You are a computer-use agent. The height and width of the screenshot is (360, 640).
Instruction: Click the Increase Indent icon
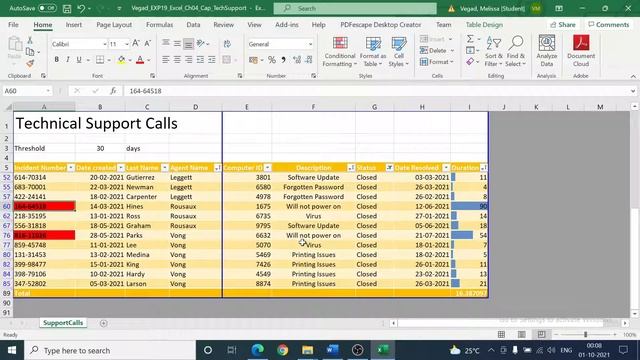coord(211,60)
